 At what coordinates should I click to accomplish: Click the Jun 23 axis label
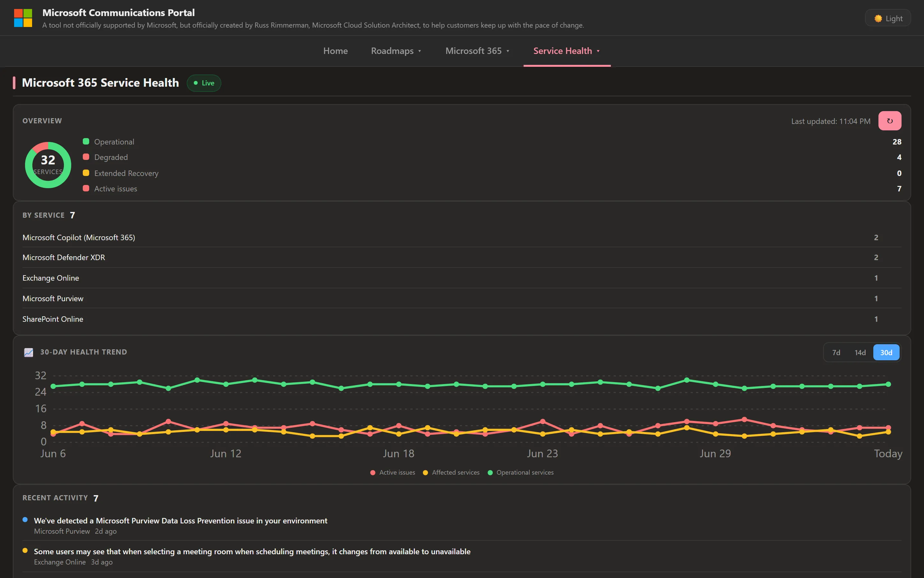tap(542, 454)
